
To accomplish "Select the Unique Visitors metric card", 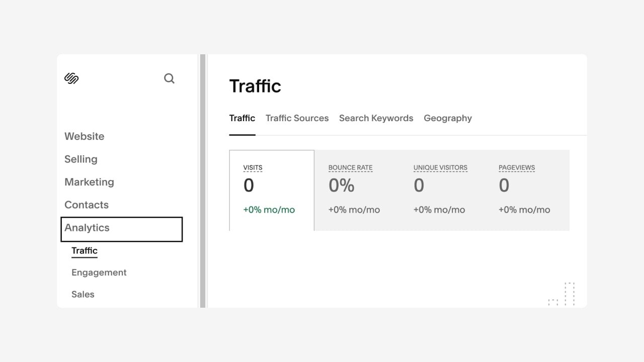I will click(x=442, y=191).
